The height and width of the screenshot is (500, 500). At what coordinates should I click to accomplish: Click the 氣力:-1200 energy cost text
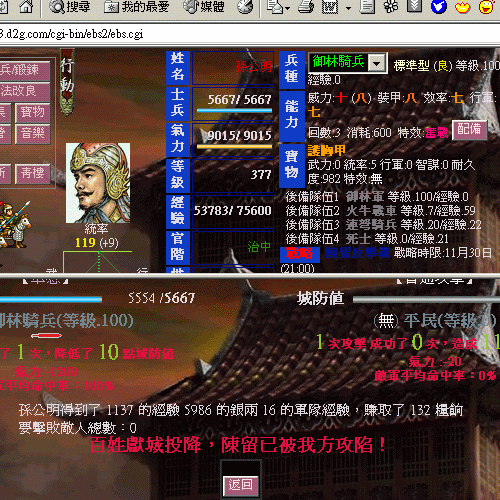46,372
